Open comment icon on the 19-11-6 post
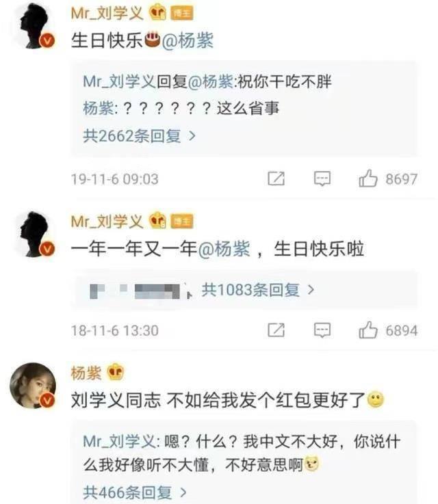438x504 pixels. click(x=322, y=178)
